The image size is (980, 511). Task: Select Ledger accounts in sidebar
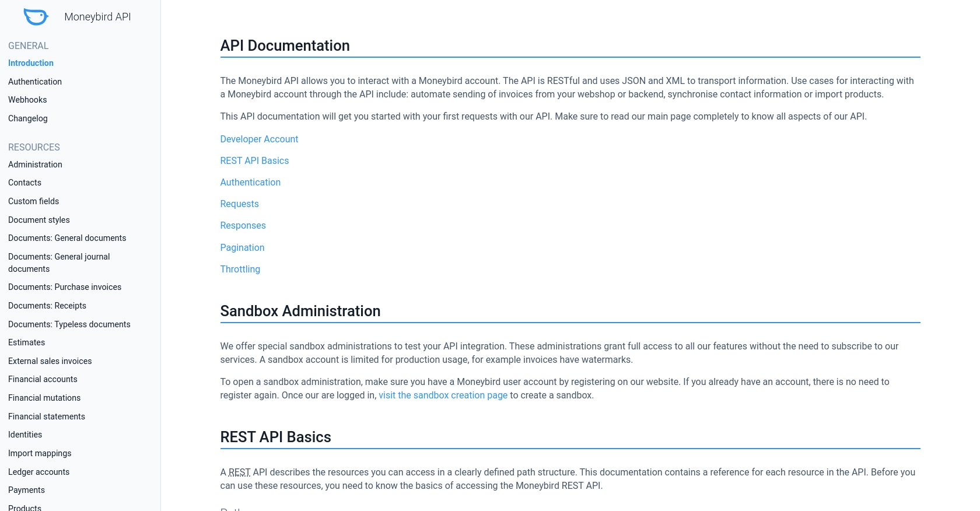38,472
